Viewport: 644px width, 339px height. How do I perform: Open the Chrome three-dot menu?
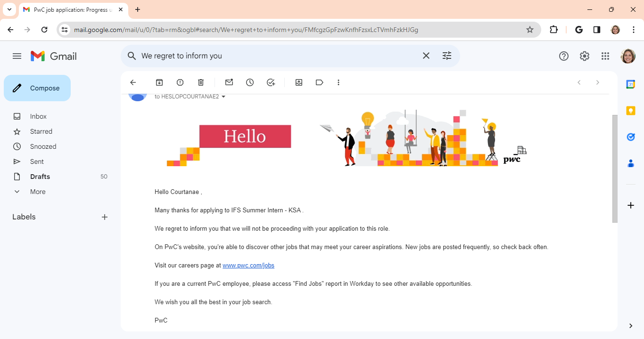click(634, 30)
